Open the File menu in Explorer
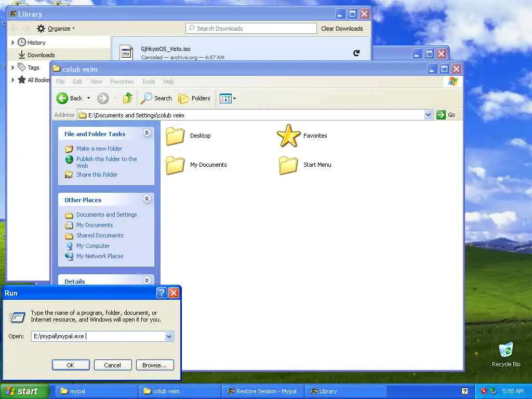 (x=60, y=82)
